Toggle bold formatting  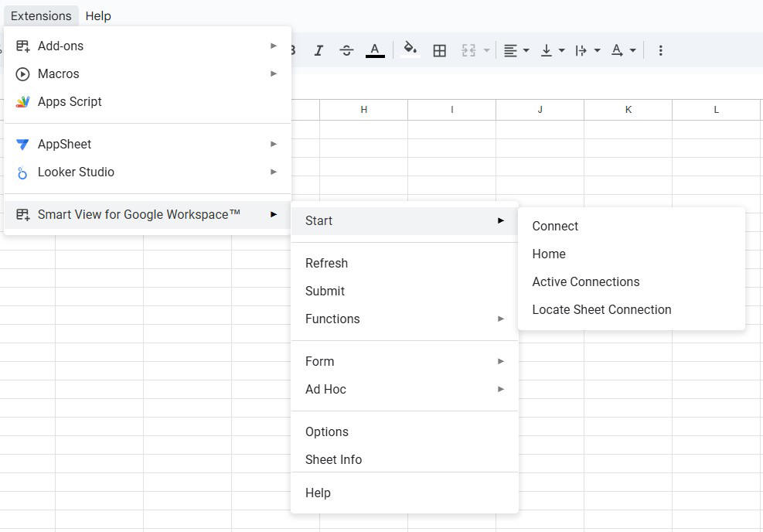point(291,49)
